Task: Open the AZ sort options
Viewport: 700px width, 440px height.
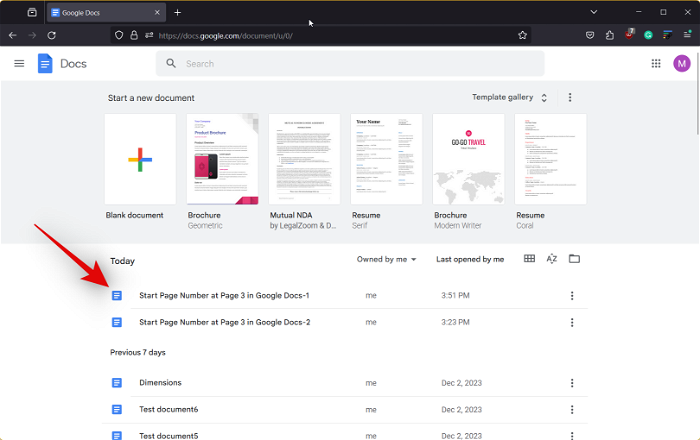Action: point(551,259)
